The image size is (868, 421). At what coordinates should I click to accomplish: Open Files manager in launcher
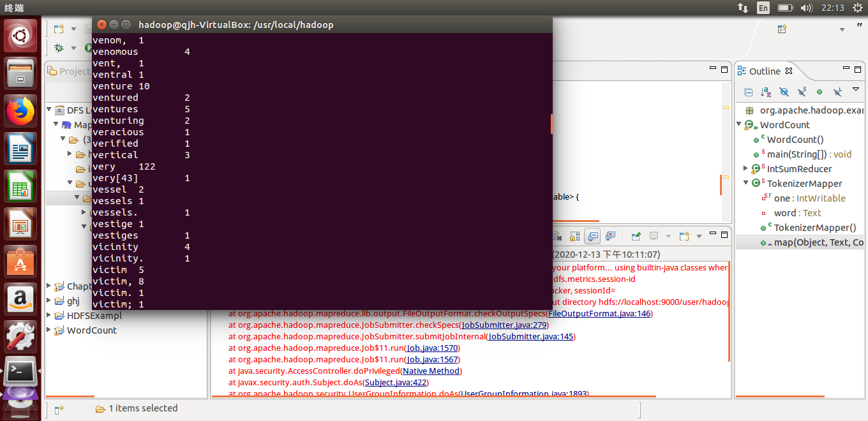(20, 73)
